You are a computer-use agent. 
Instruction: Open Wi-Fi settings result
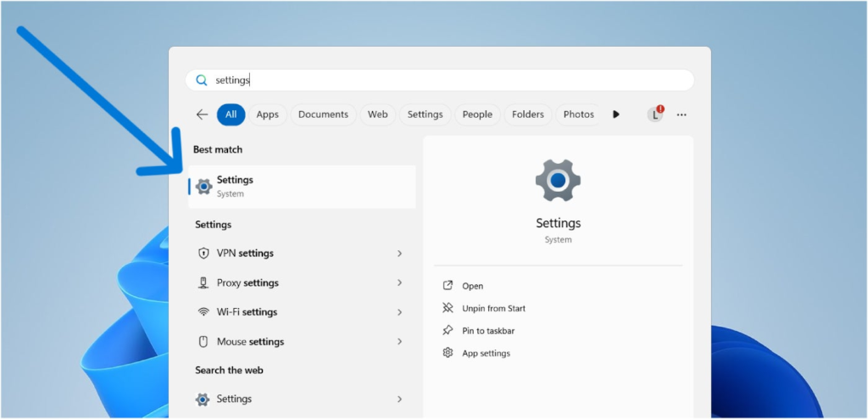[x=302, y=312]
